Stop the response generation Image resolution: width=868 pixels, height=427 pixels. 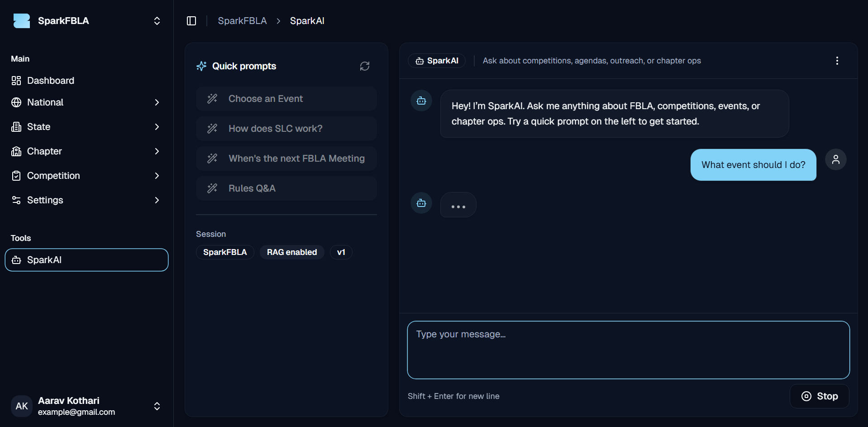tap(820, 396)
